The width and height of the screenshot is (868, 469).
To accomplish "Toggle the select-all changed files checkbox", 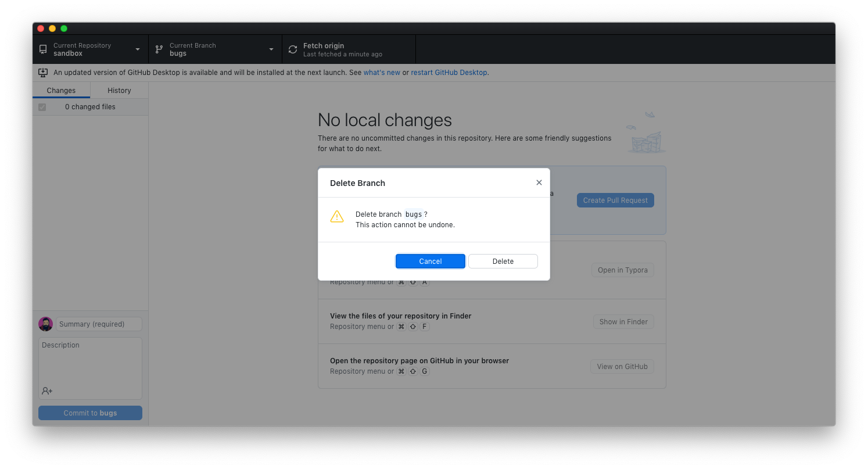I will pyautogui.click(x=42, y=107).
